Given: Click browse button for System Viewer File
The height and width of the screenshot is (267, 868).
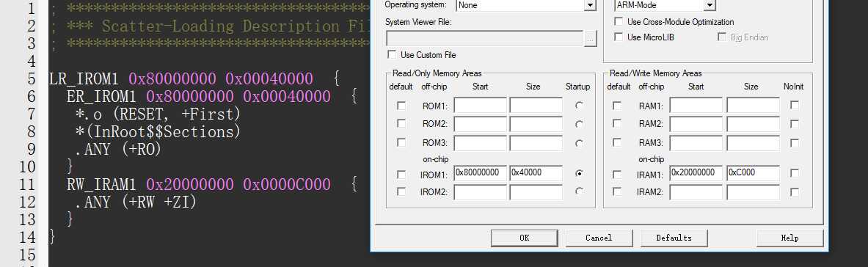Looking at the screenshot, I should pyautogui.click(x=590, y=39).
